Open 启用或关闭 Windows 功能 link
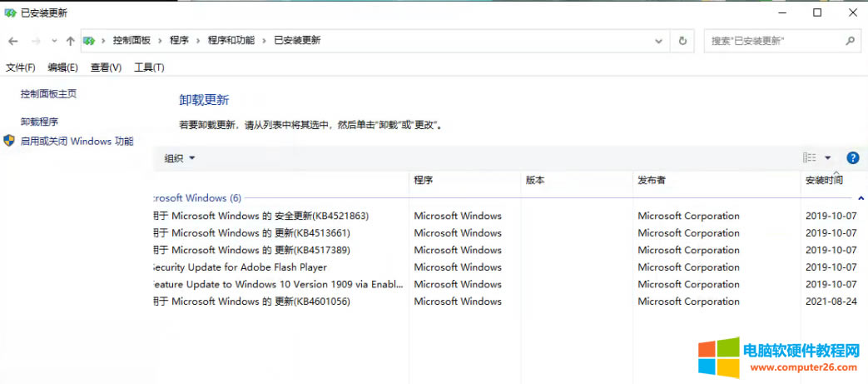This screenshot has width=868, height=384. [x=77, y=142]
